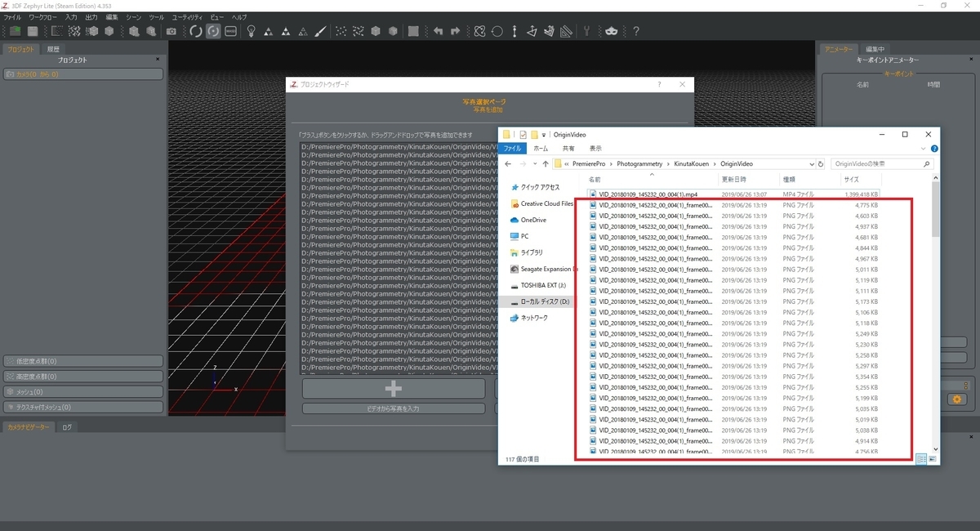Click Explorer help blue question icon
This screenshot has width=980, height=531.
click(934, 149)
